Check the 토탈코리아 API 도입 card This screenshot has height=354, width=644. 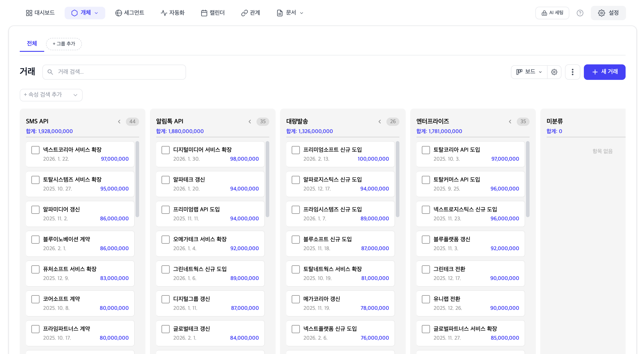426,150
